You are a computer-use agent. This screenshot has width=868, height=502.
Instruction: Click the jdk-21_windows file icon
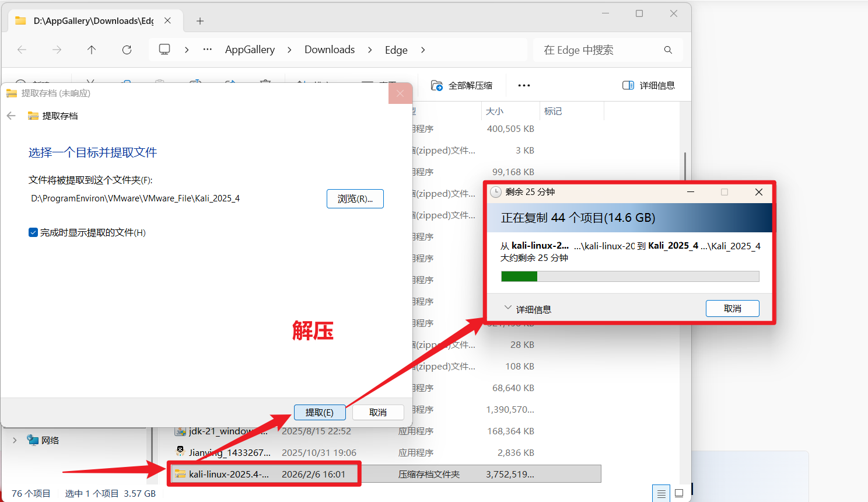180,431
